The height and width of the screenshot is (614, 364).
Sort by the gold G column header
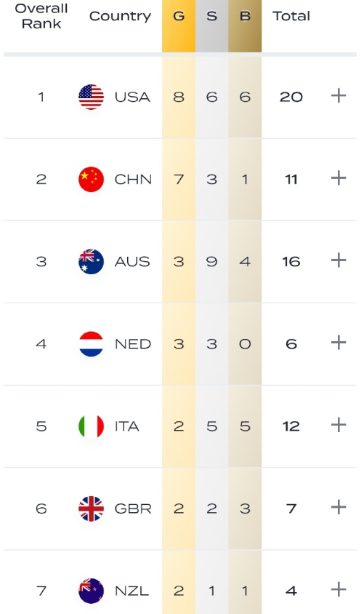[x=179, y=17]
